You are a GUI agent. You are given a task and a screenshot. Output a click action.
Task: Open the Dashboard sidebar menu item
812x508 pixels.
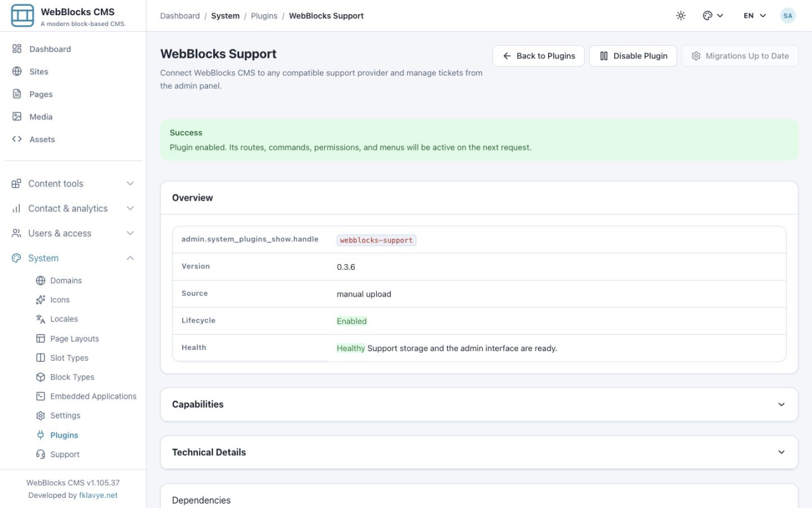click(x=73, y=49)
